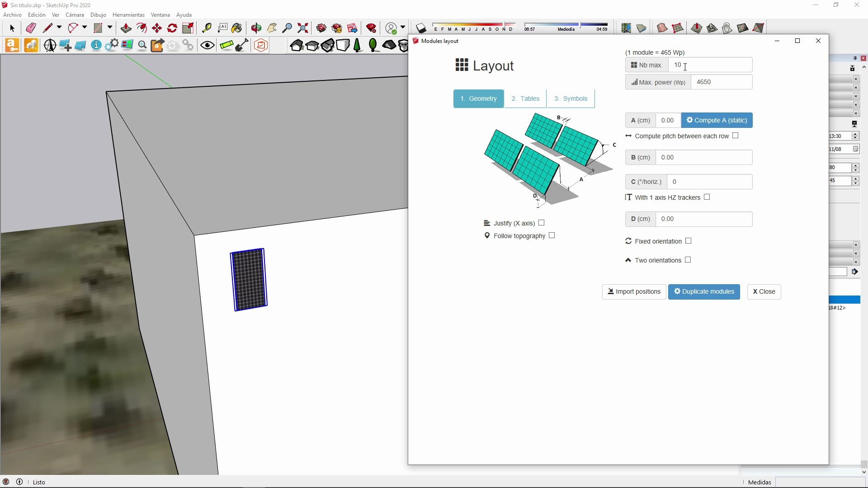868x488 pixels.
Task: Choose the Paint Bucket tool
Action: 237,28
